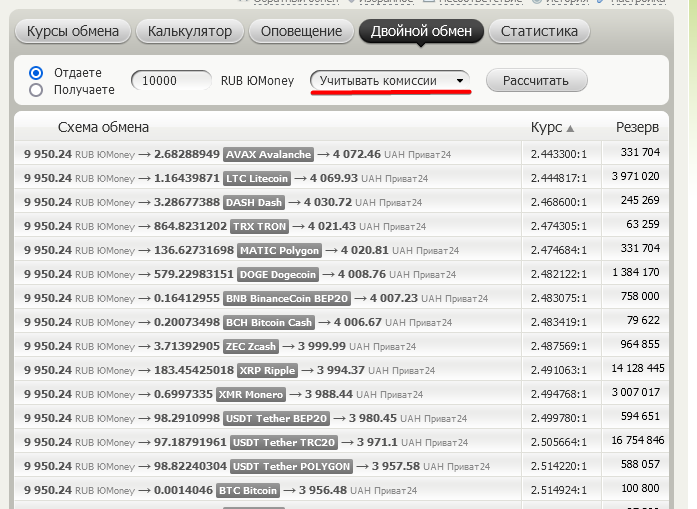Select the Двойной обмен tab

(x=421, y=31)
